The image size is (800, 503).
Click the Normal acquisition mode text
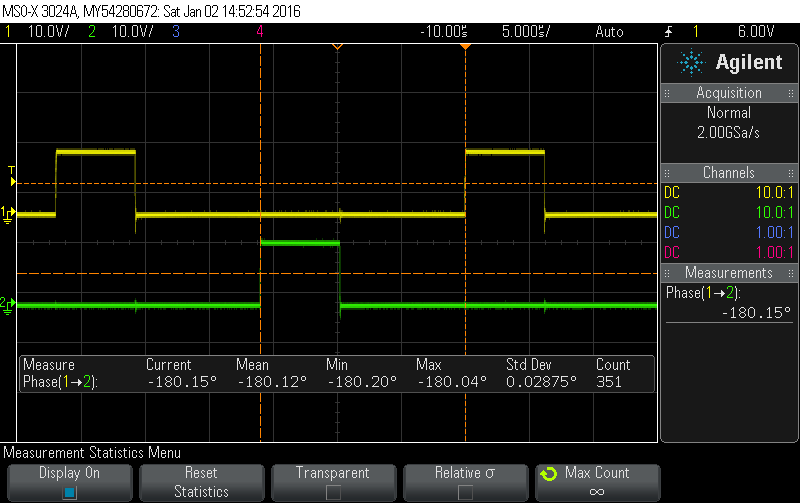729,113
